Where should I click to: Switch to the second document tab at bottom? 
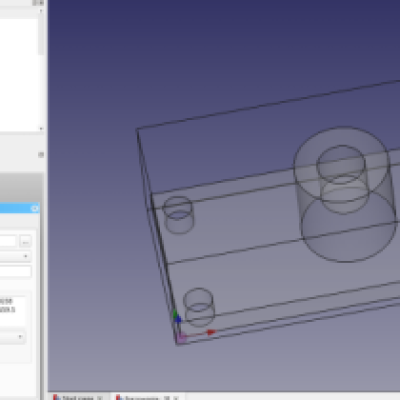(x=148, y=397)
